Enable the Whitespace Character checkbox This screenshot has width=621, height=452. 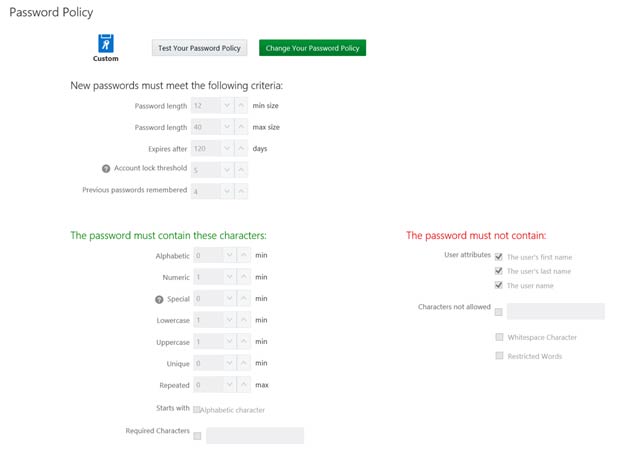499,337
